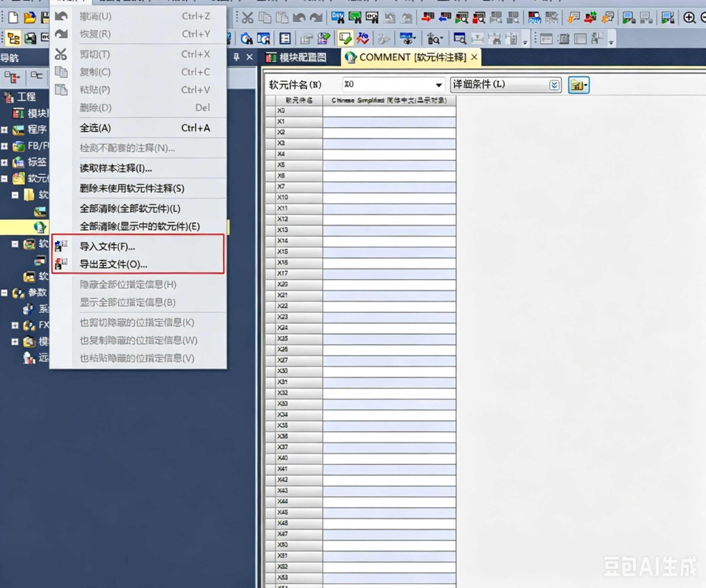Click the highlighted device comment edit toolbar icon
Image resolution: width=706 pixels, height=588 pixels.
pos(345,39)
